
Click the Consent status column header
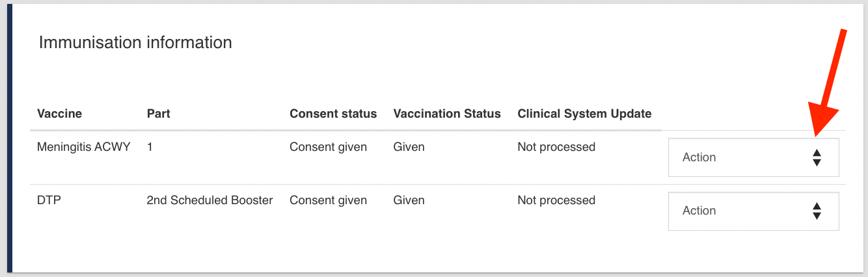pyautogui.click(x=332, y=114)
